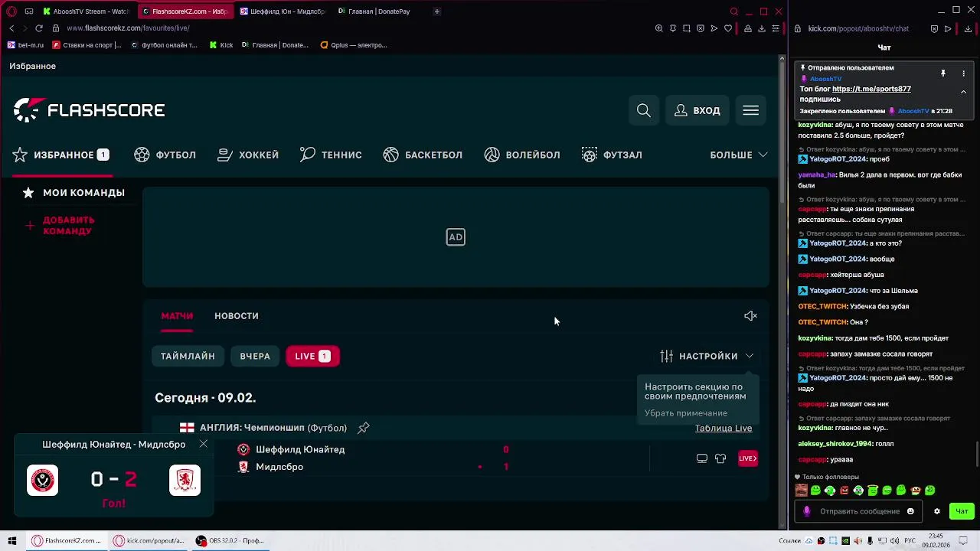Switch to Шеффилд Юн - Мидлсбро browser tab
The height and width of the screenshot is (551, 980).
point(282,11)
